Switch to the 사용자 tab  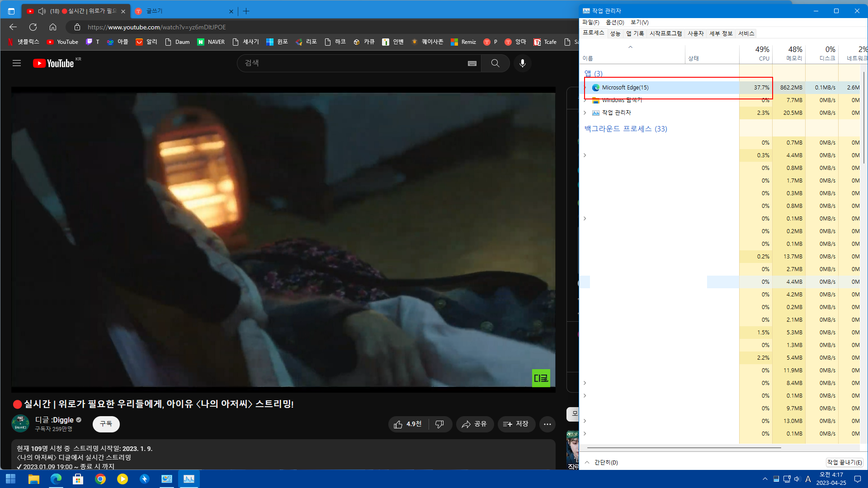(695, 33)
